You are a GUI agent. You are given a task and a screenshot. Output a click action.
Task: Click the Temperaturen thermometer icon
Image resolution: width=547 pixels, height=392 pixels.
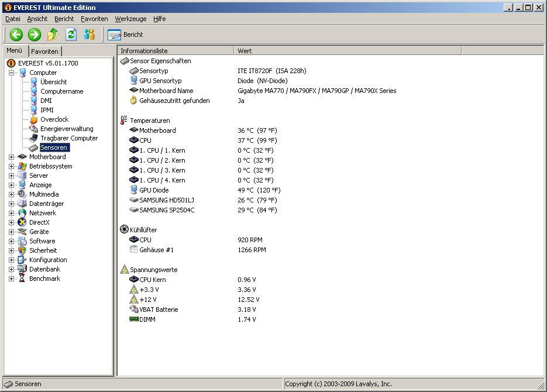[123, 121]
